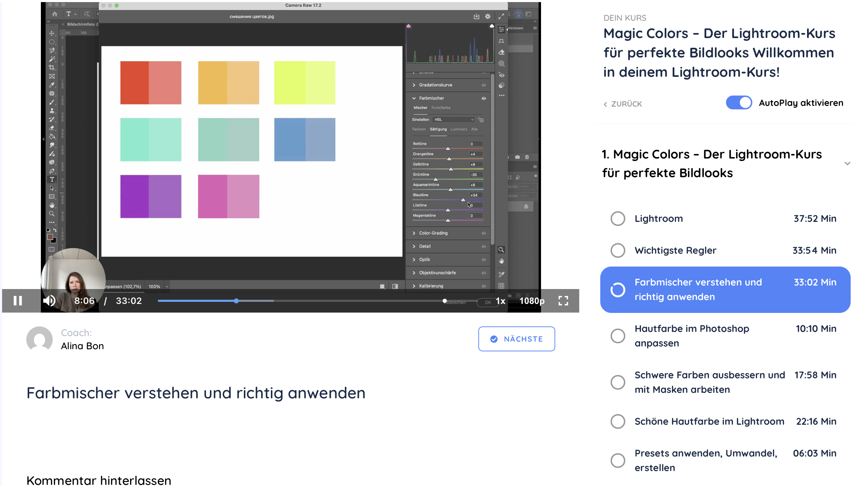
Task: Toggle Farbmischer panel visibility eye
Action: [x=484, y=98]
